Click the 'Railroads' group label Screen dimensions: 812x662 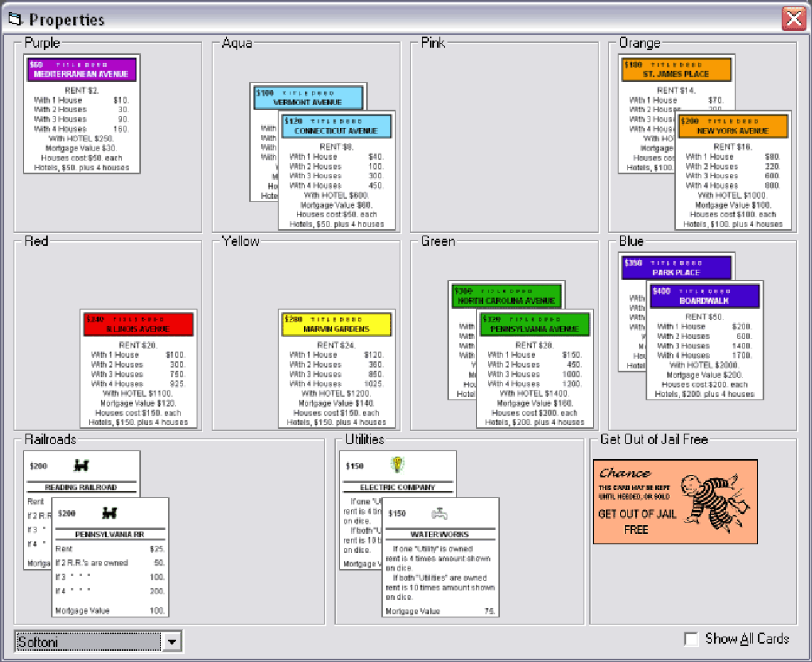50,439
